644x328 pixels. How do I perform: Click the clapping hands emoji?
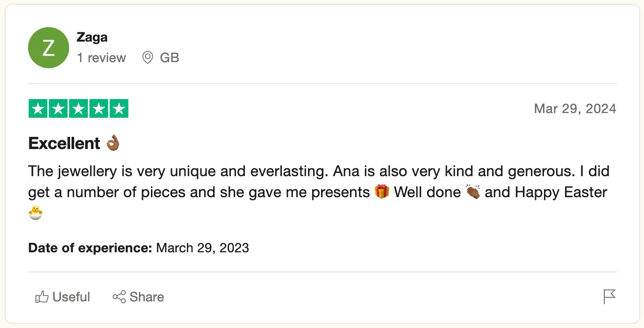472,192
